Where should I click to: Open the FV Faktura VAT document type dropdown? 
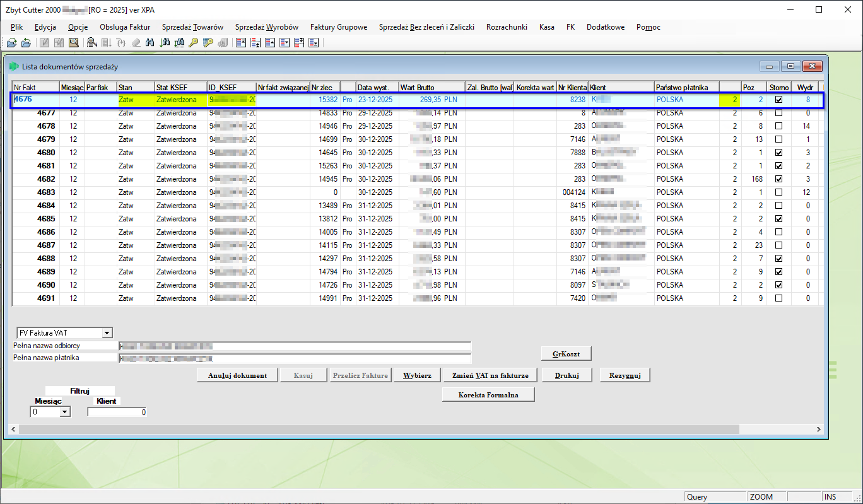pyautogui.click(x=107, y=333)
